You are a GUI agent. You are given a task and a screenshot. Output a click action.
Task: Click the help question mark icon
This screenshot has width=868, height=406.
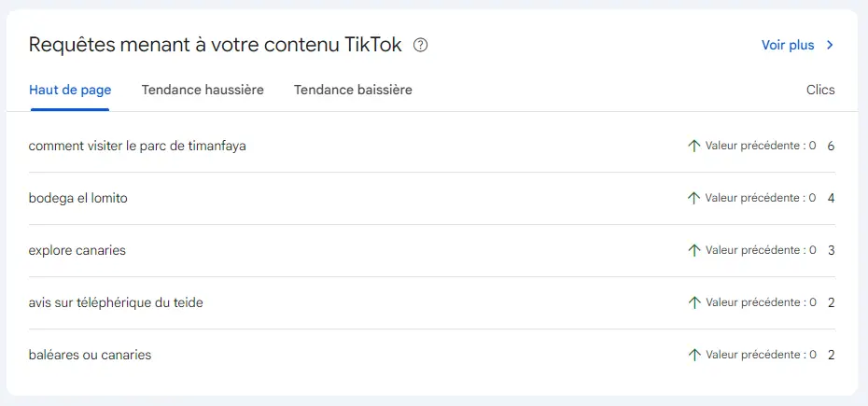[x=421, y=45]
